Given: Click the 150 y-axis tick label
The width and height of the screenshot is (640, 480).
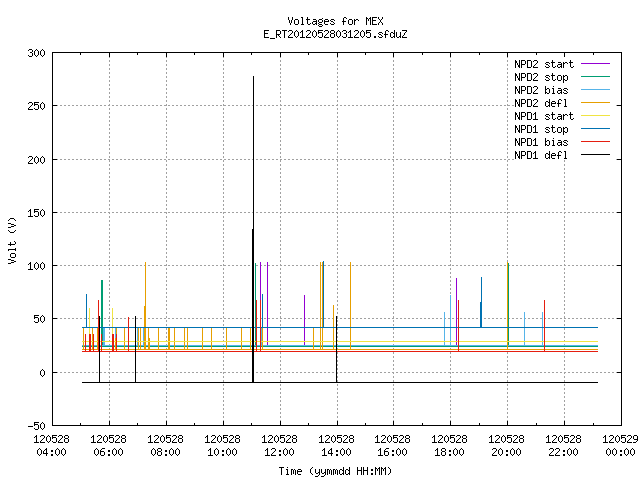Looking at the screenshot, I should click(x=36, y=213).
